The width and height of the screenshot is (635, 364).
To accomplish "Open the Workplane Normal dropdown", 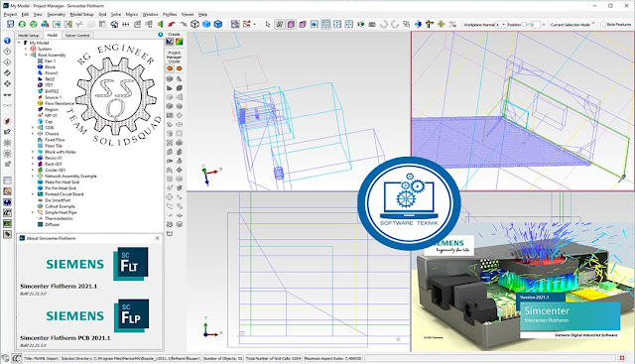I will point(501,25).
